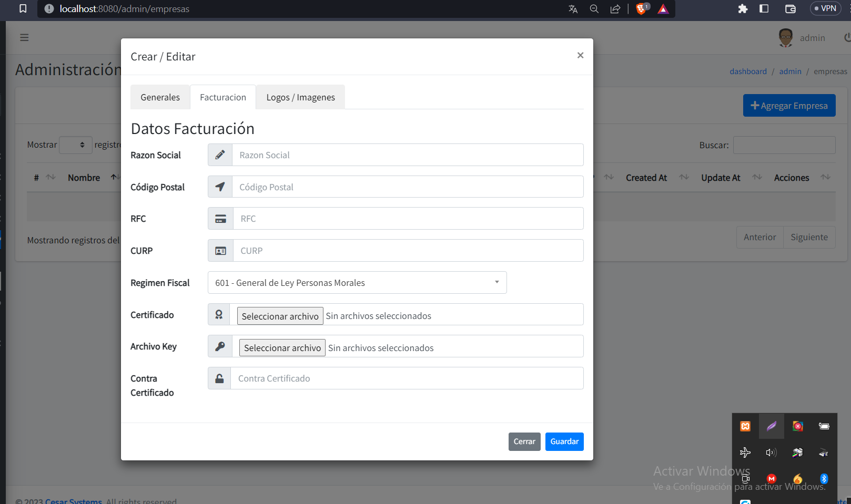Click the volume speaker tray icon
This screenshot has width=851, height=504.
tap(771, 452)
